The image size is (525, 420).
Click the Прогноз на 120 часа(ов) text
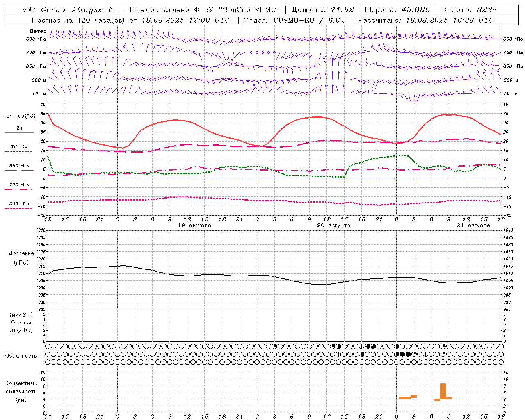click(79, 20)
